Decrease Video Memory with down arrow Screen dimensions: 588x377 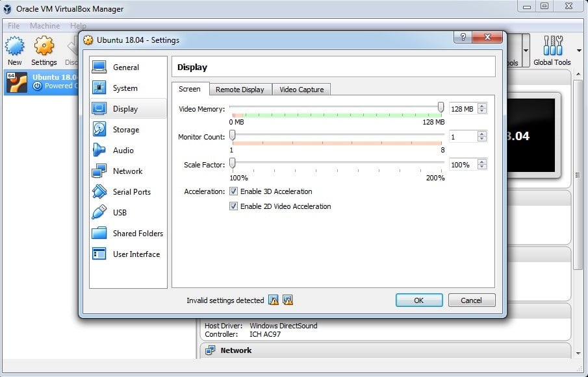click(481, 112)
